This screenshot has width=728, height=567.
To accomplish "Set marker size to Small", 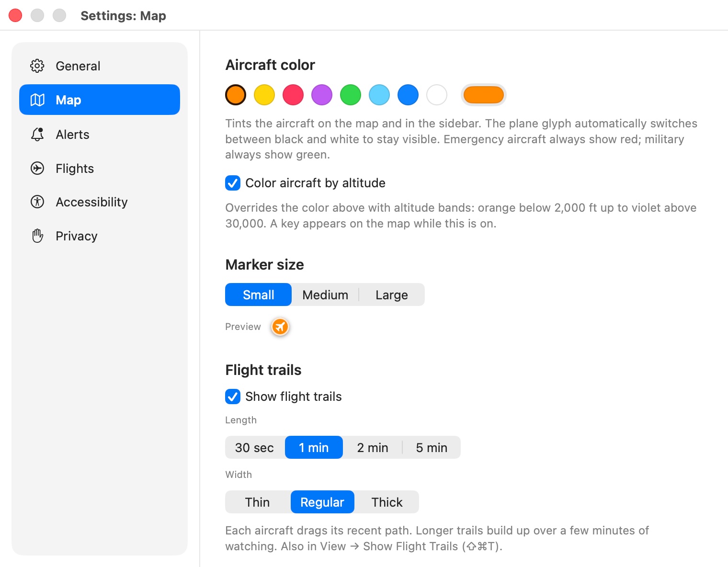I will pos(258,295).
